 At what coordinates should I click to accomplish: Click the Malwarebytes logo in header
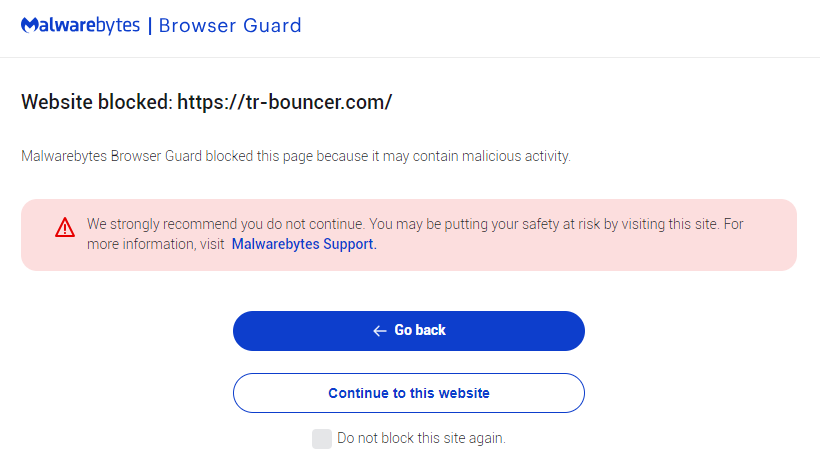tap(80, 25)
